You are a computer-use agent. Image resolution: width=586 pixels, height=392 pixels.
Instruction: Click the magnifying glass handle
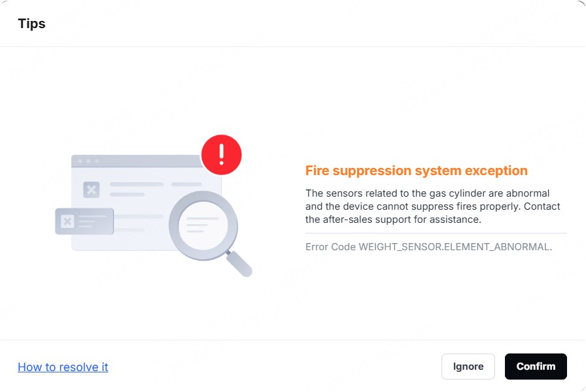click(239, 263)
